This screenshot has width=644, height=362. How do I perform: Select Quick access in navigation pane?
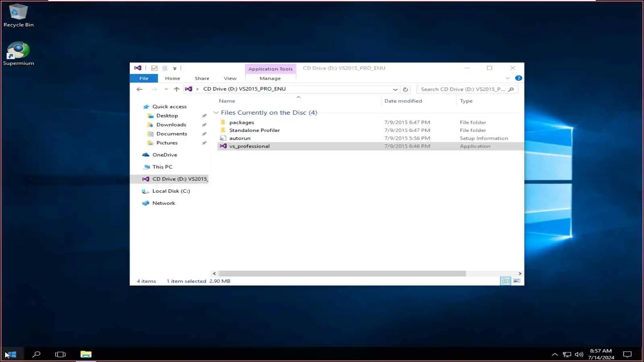169,107
